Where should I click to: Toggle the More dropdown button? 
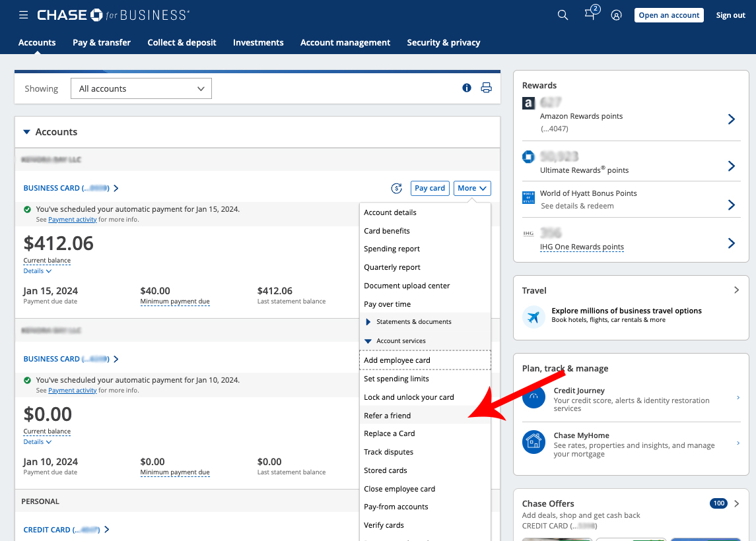pos(472,188)
